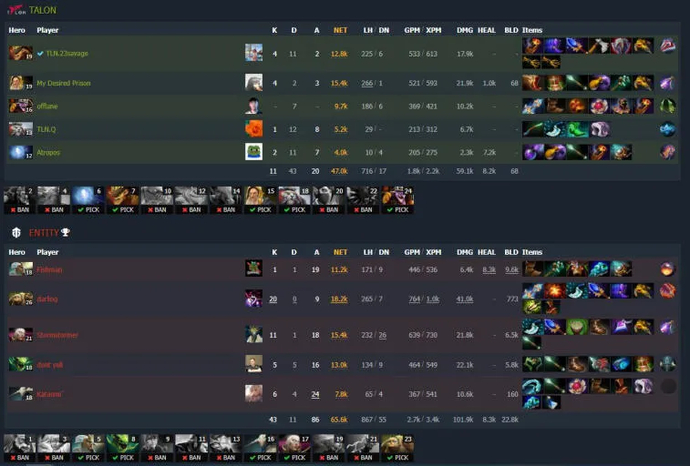Click the ENTITY team name link
The image size is (690, 466).
[x=44, y=233]
